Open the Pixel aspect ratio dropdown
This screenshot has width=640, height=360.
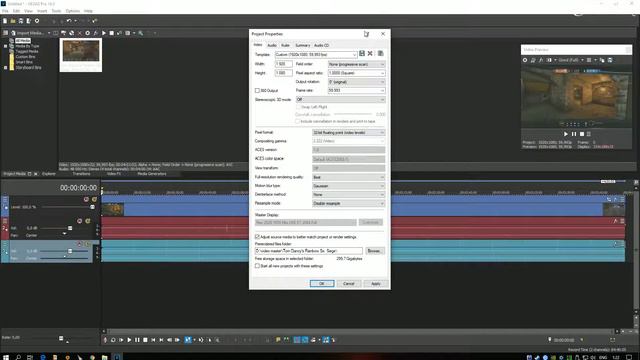point(356,73)
